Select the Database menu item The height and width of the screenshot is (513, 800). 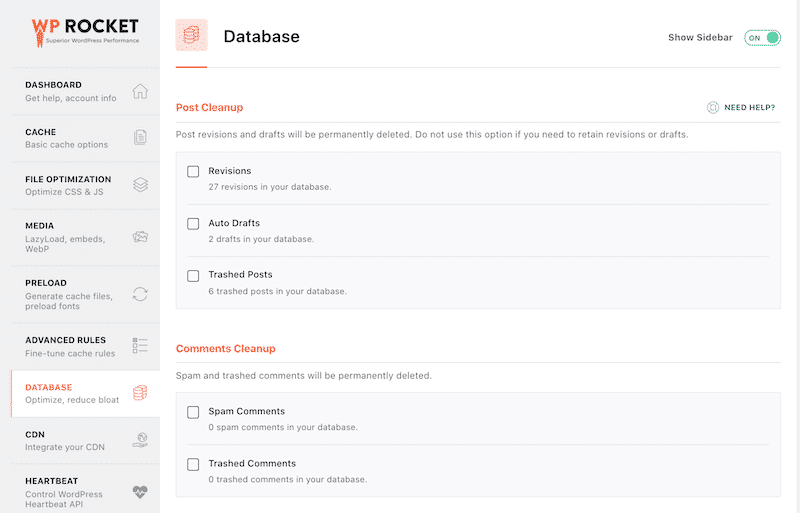[85, 394]
